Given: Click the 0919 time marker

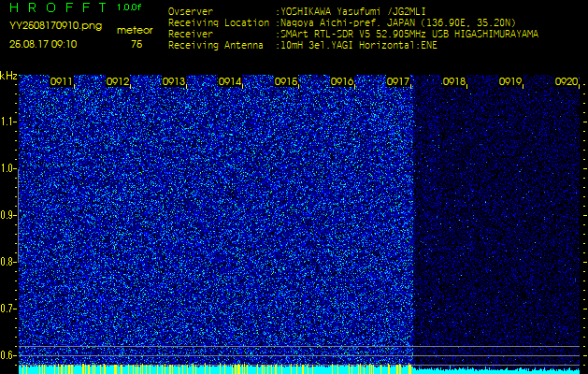Looking at the screenshot, I should (510, 81).
